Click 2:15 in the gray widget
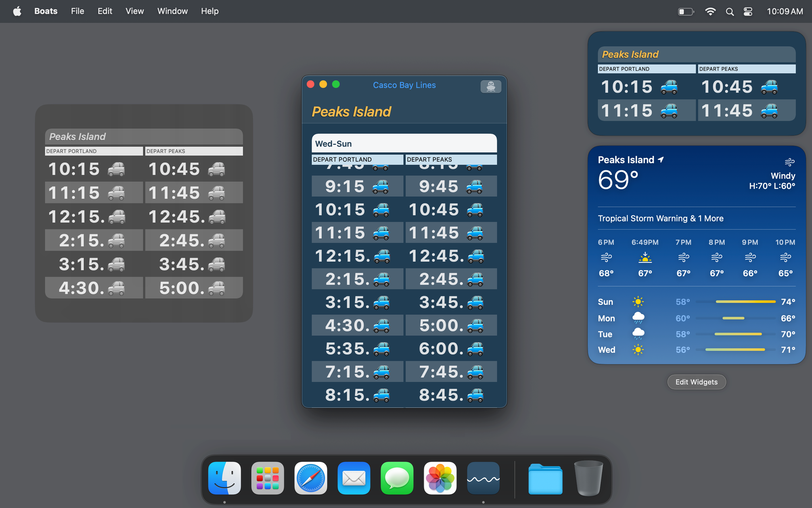Screen dimensions: 812x508 [x=82, y=241]
